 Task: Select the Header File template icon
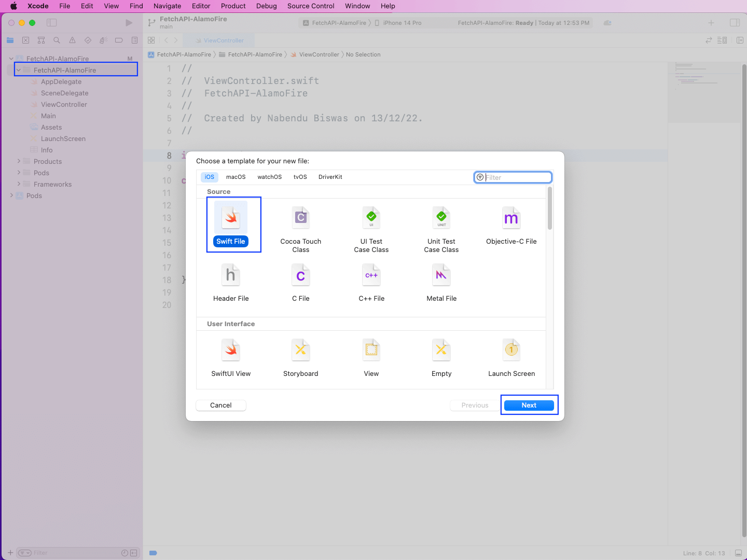(x=231, y=275)
